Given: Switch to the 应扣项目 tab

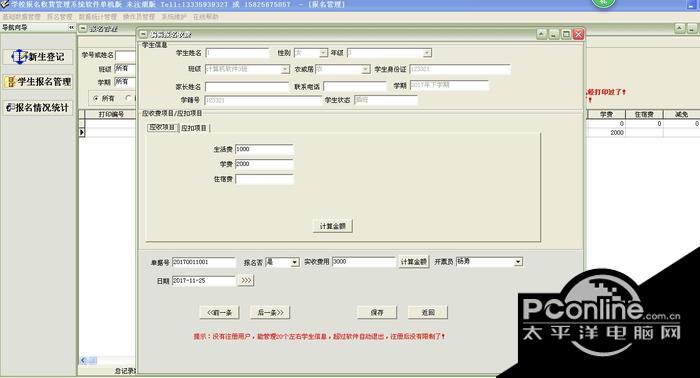Looking at the screenshot, I should coord(194,128).
